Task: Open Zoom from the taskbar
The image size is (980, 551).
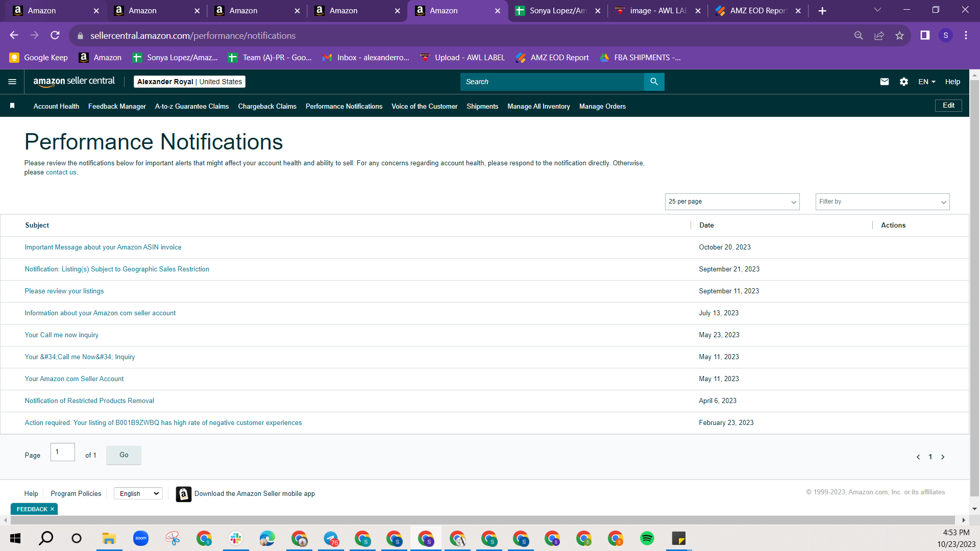Action: [x=141, y=538]
